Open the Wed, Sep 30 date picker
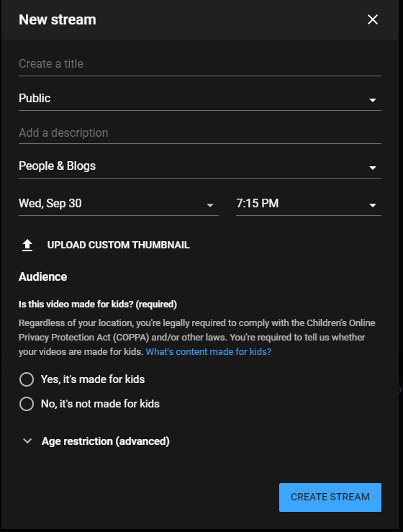This screenshot has width=403, height=532. point(119,204)
